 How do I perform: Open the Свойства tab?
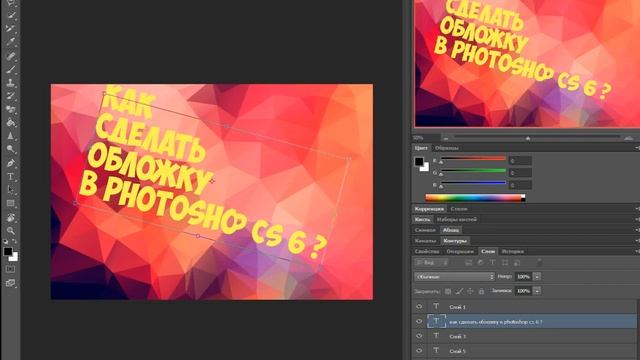427,251
